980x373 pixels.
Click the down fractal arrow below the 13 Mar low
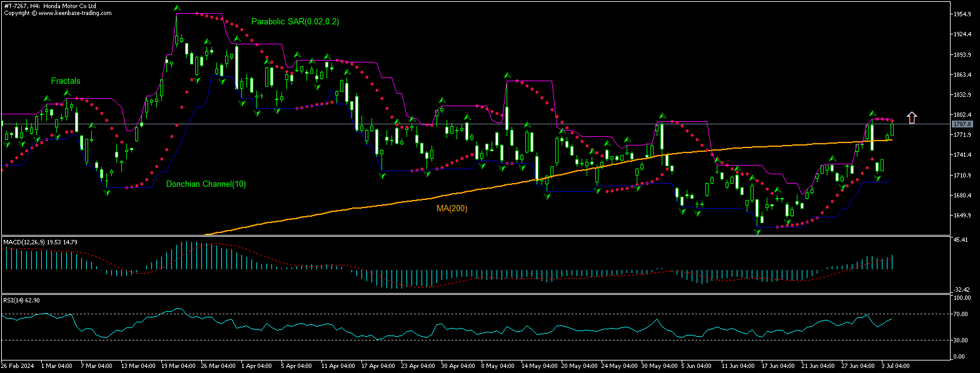coord(107,192)
